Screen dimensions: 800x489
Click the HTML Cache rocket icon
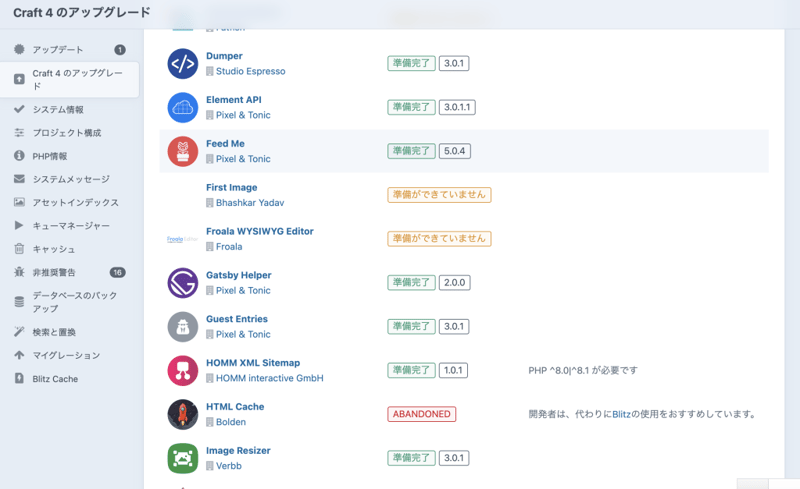[x=183, y=414]
